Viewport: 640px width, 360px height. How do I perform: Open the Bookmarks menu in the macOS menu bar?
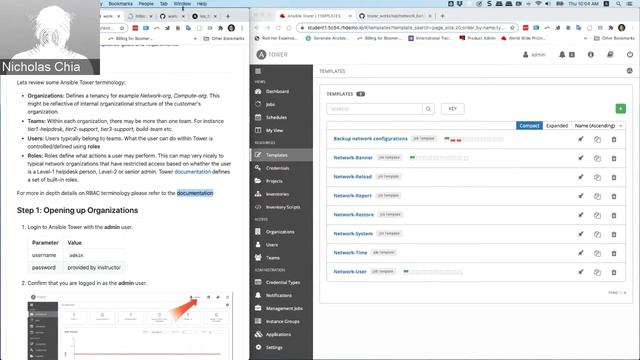(120, 4)
